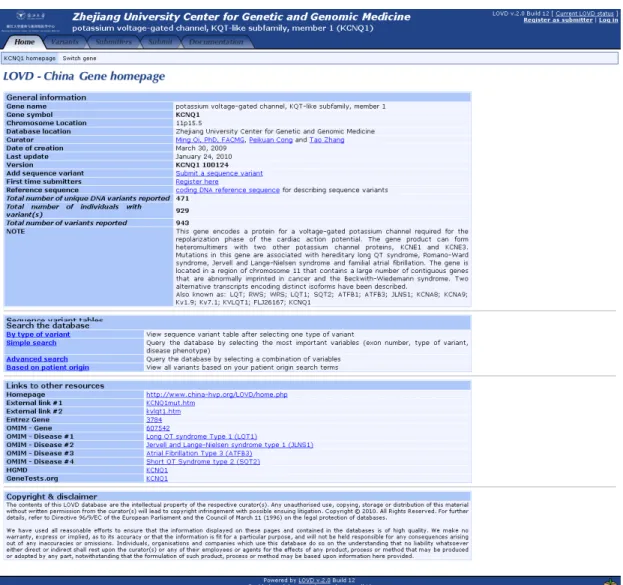This screenshot has height=585, width=623.
Task: Open Atrial Fibrillation Type 3 link
Action: (x=199, y=453)
